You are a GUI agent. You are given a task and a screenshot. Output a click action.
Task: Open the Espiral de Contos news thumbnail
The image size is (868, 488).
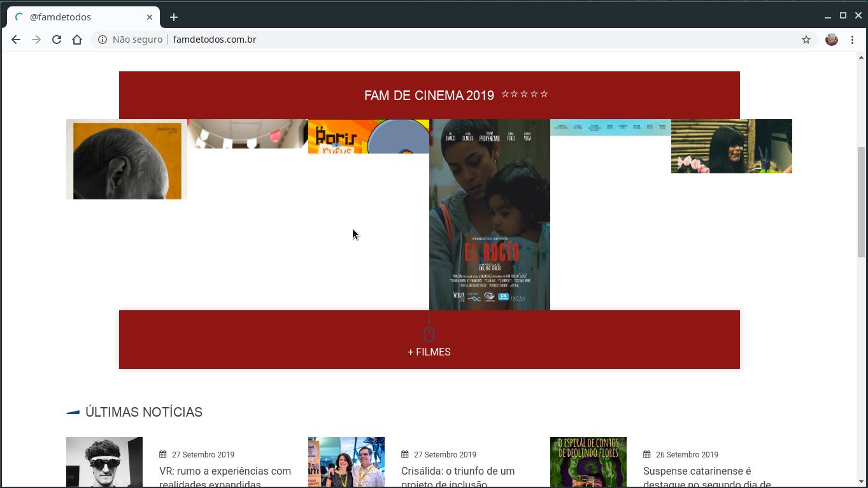[588, 463]
